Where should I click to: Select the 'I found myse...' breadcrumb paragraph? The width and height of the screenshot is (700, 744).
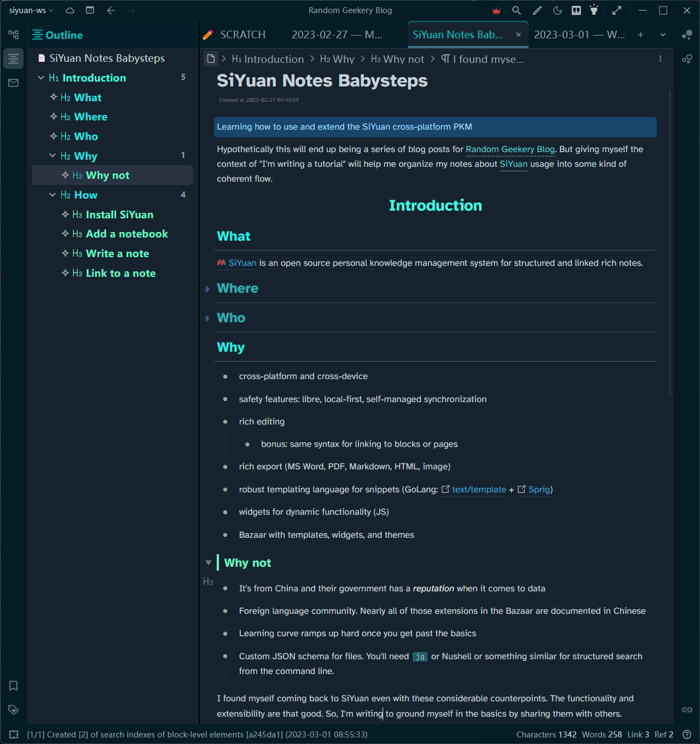point(482,59)
